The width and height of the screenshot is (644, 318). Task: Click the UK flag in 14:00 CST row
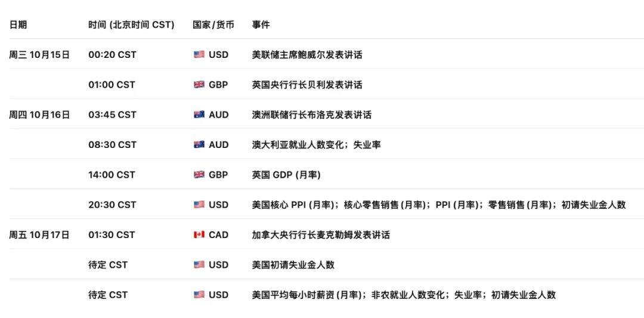click(x=199, y=175)
